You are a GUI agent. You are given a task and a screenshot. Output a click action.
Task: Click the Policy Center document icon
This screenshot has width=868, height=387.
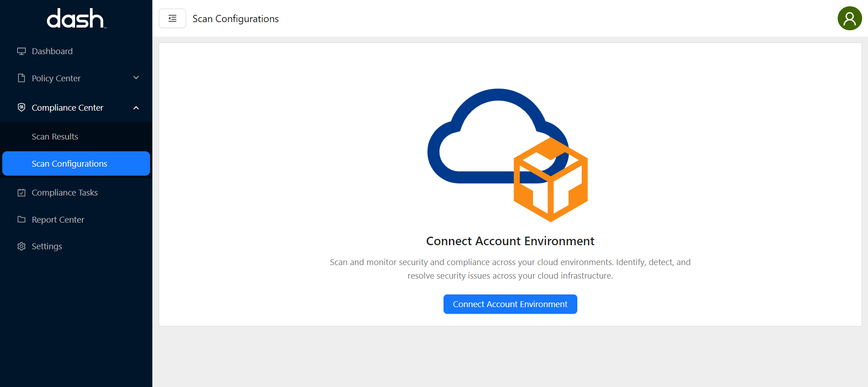pos(21,78)
